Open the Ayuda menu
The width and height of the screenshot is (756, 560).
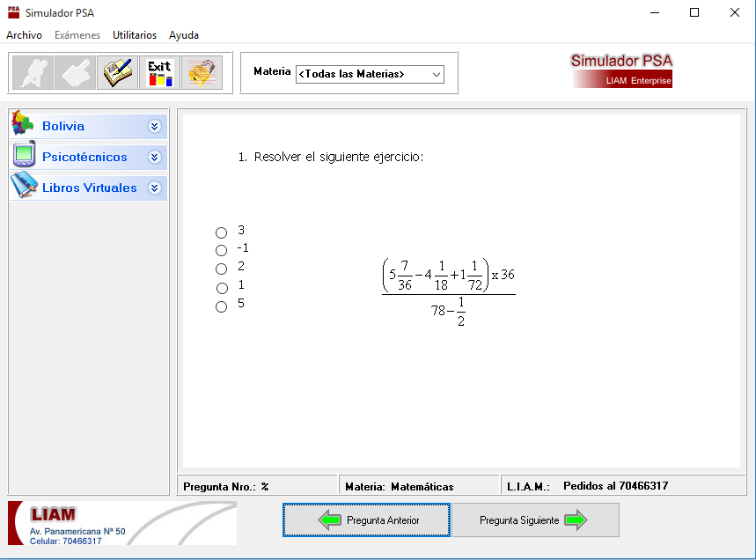[x=184, y=35]
